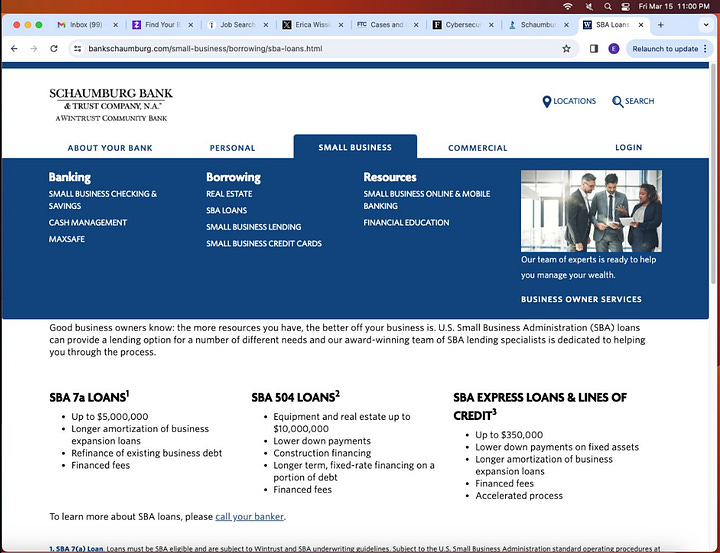Open Small Business Credit Cards link
720x553 pixels.
coord(264,243)
